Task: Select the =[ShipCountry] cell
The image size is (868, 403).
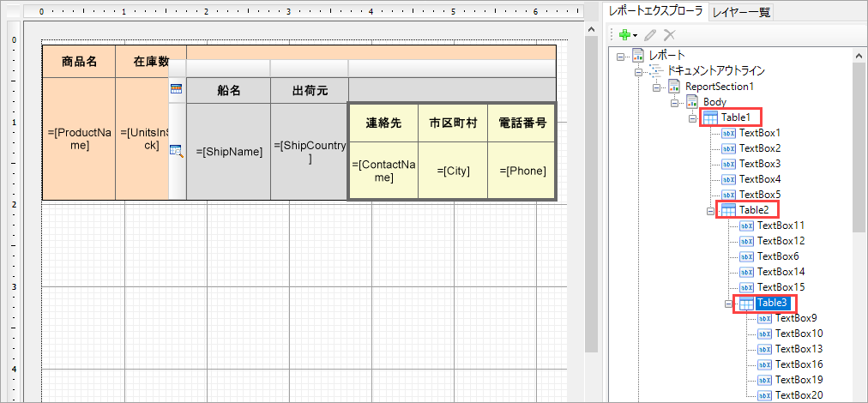Action: [x=310, y=152]
